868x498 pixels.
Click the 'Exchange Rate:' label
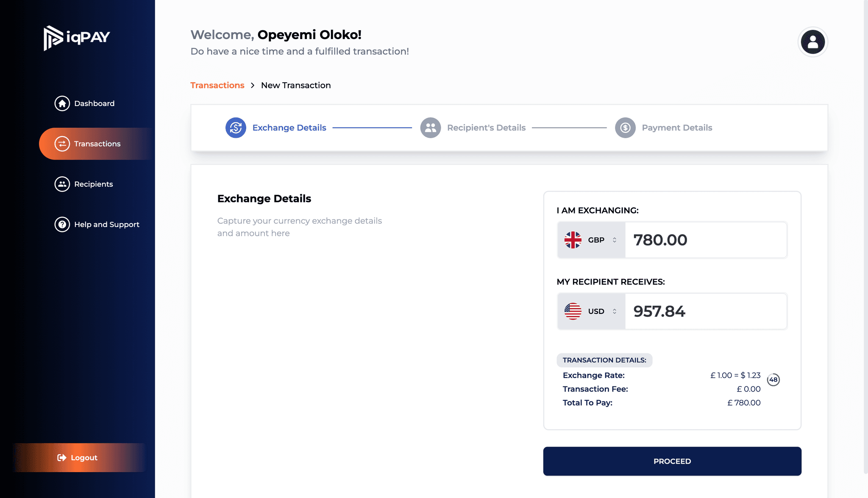click(x=594, y=375)
